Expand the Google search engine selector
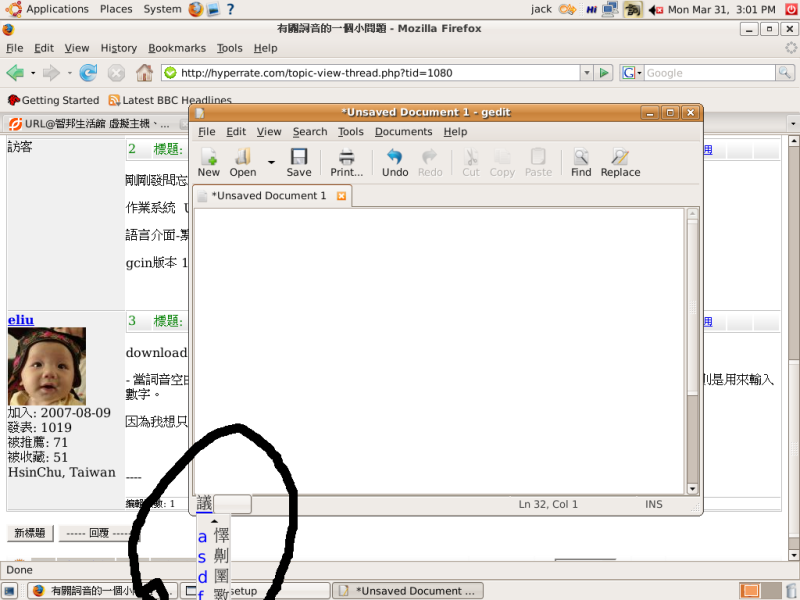 pos(631,73)
